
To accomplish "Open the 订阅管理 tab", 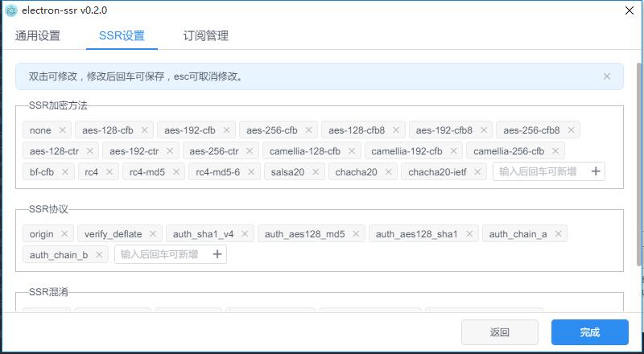I will tap(205, 35).
